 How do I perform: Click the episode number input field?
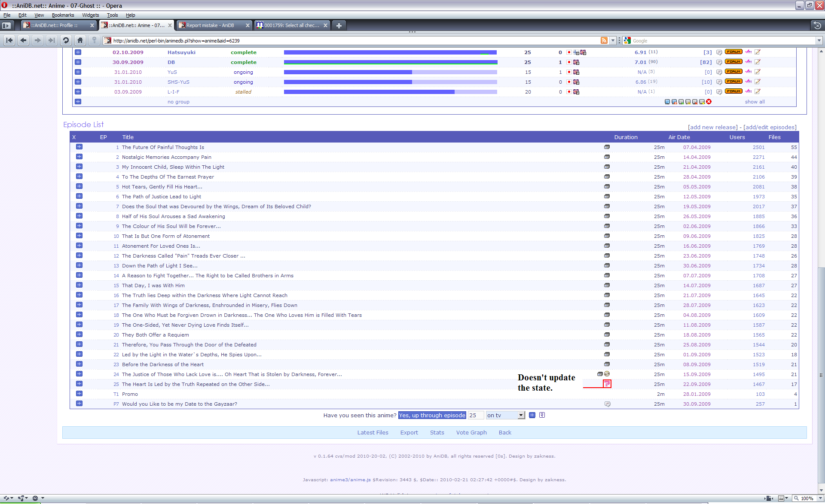point(475,415)
